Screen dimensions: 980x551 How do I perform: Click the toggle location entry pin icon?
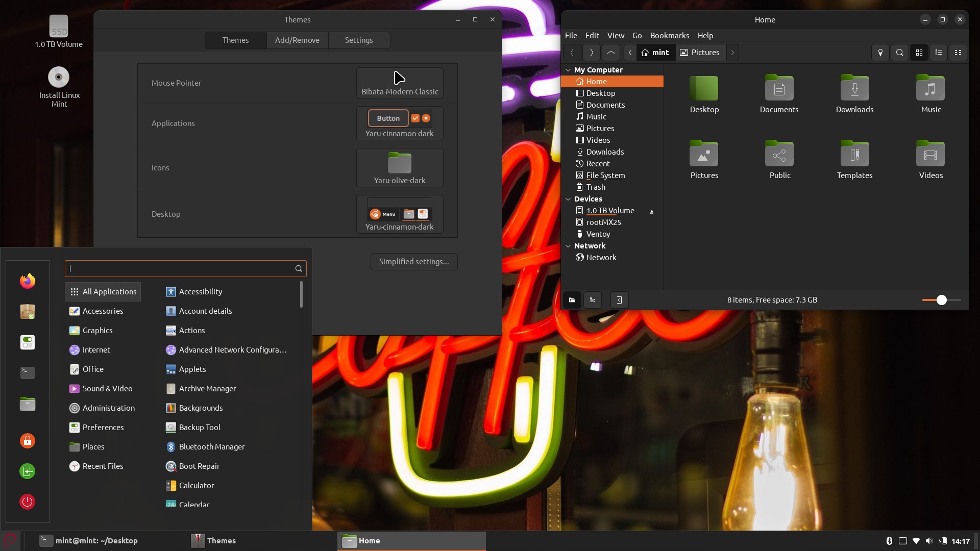point(880,53)
